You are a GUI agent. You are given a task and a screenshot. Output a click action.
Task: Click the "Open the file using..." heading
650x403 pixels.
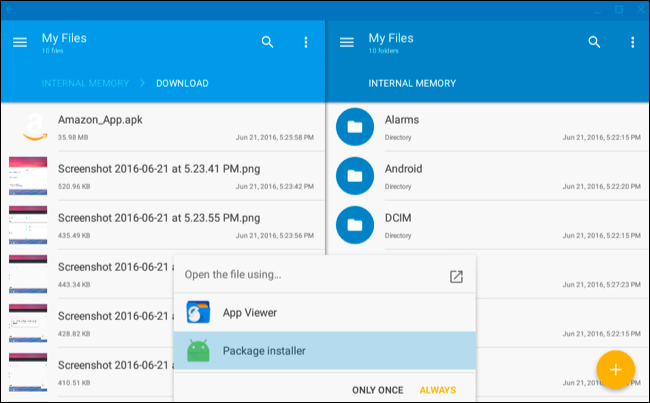click(233, 274)
